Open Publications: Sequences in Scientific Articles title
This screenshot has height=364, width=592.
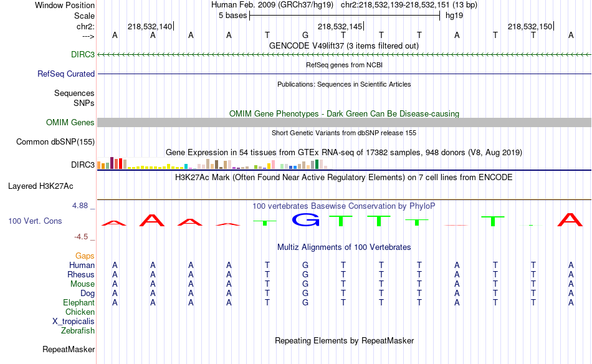[x=344, y=84]
